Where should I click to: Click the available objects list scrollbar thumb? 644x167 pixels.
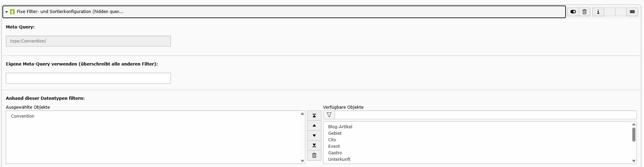pyautogui.click(x=634, y=134)
